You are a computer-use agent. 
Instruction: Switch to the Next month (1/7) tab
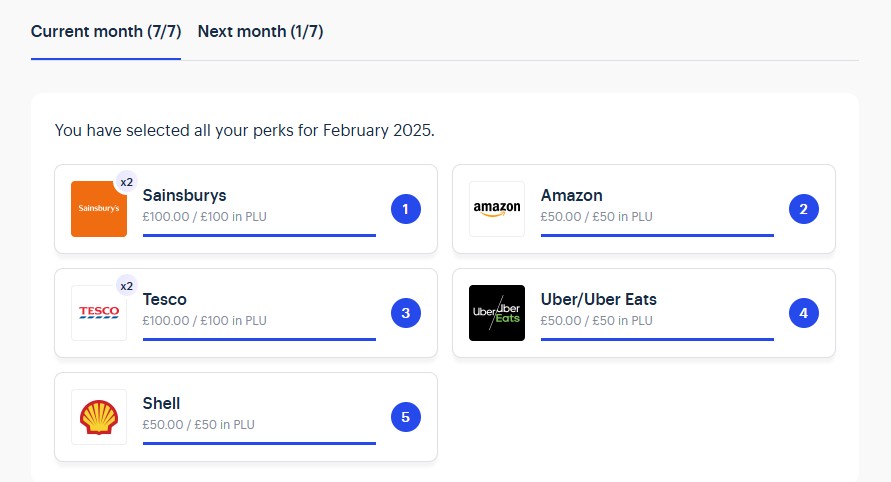pyautogui.click(x=260, y=31)
